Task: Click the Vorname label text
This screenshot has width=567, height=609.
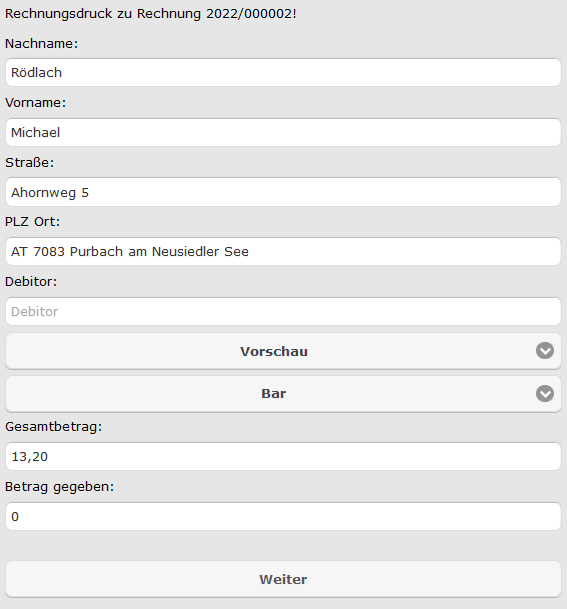Action: click(36, 103)
